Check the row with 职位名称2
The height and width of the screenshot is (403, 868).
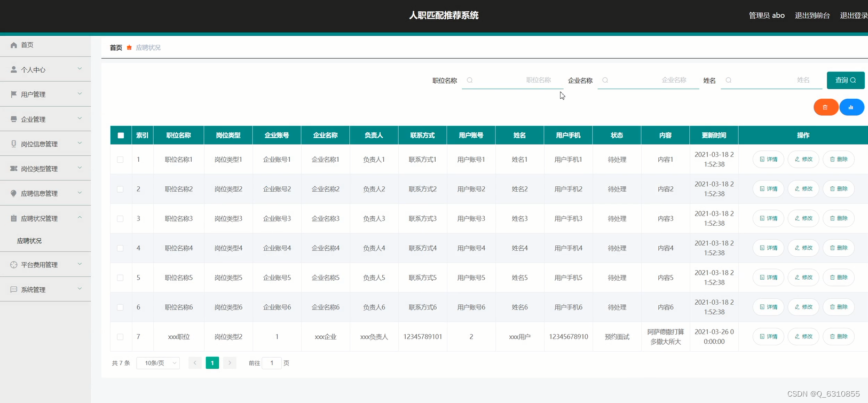click(x=120, y=189)
